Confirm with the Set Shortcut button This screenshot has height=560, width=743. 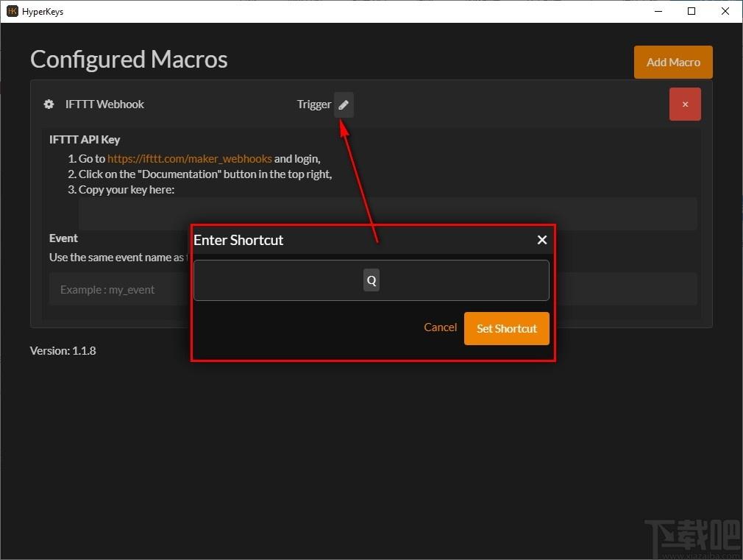[x=507, y=329]
